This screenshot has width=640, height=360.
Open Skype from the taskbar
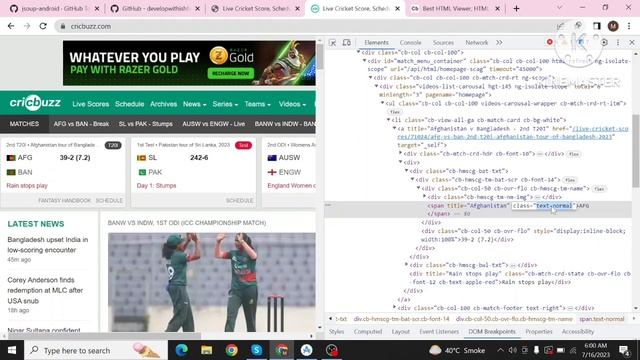click(x=256, y=350)
